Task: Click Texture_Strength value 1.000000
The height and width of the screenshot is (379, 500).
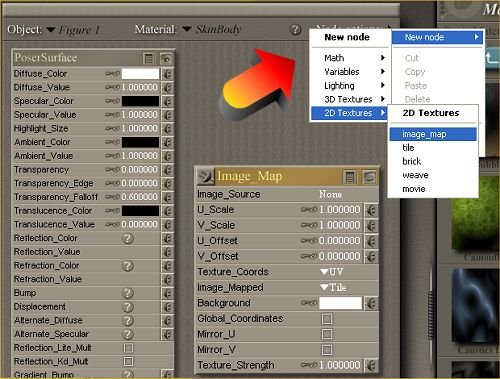Action: 340,365
